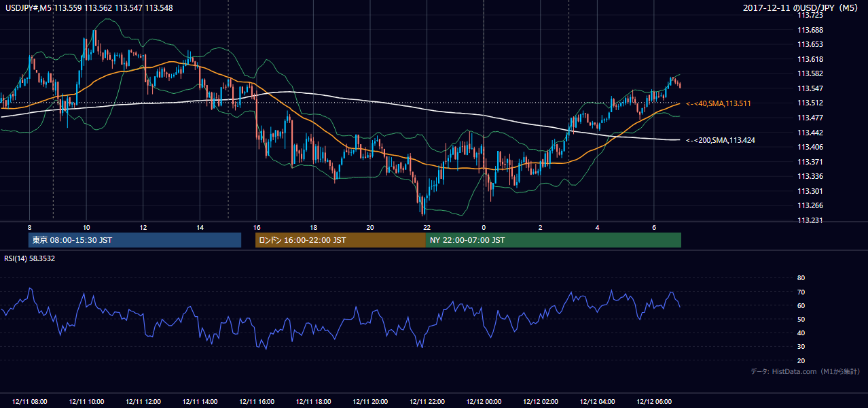Click hour tick 8 under price chart

29,227
